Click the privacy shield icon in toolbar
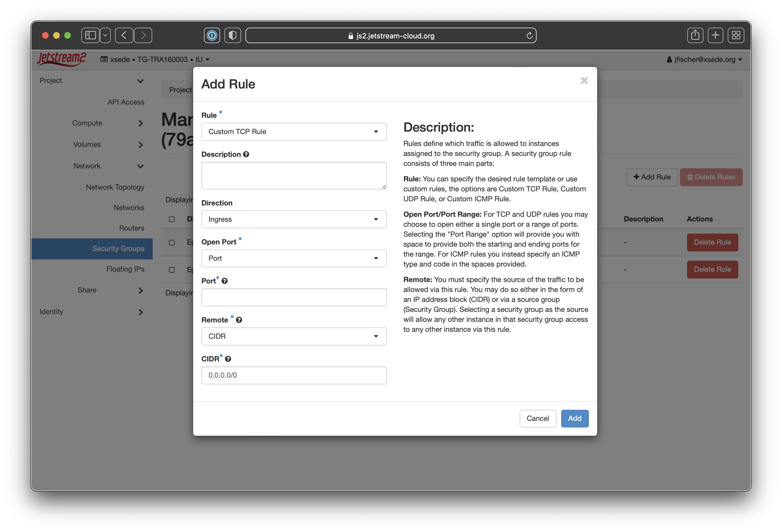Image resolution: width=782 pixels, height=532 pixels. [x=232, y=35]
